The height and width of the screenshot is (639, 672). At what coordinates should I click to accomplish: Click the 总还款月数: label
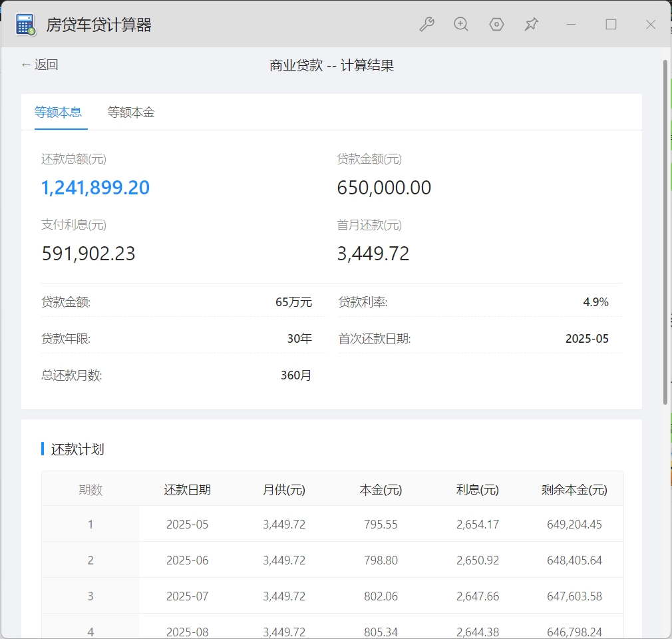[x=72, y=375]
